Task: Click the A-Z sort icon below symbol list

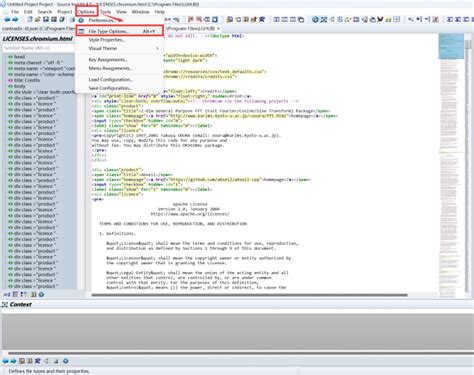Action: (7, 294)
